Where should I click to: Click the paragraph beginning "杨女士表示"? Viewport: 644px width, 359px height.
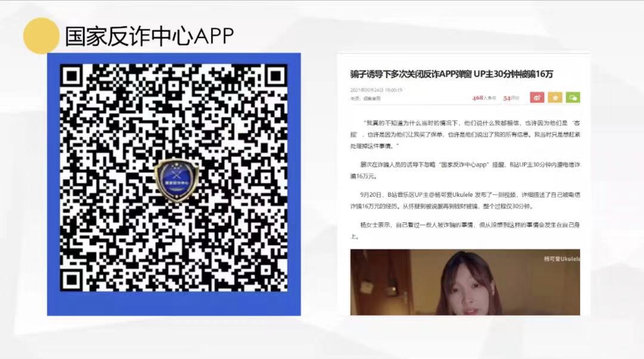(x=465, y=230)
